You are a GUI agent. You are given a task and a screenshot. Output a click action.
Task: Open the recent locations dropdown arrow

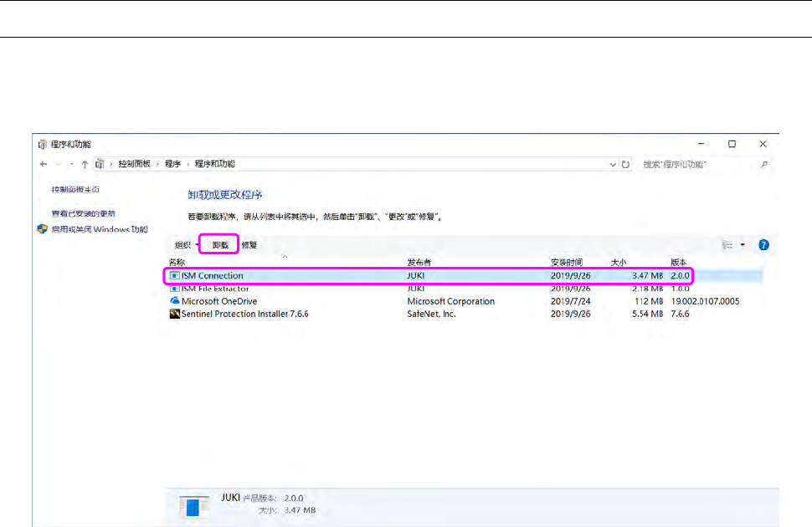point(71,165)
